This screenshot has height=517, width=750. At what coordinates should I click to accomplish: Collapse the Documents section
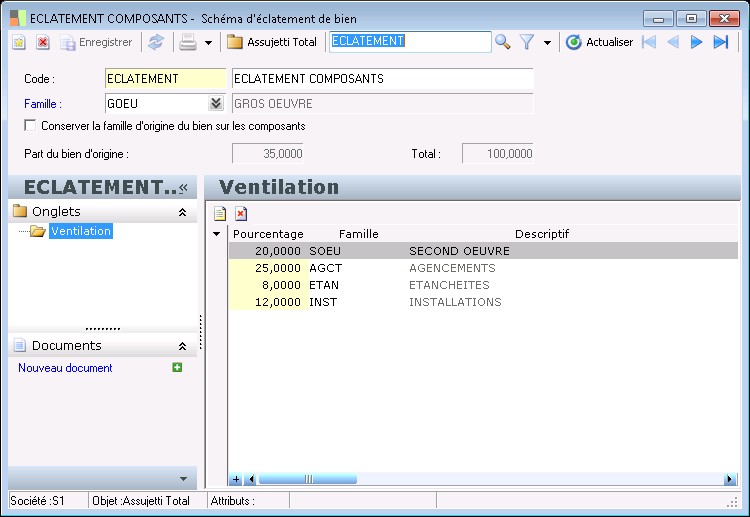pos(182,346)
